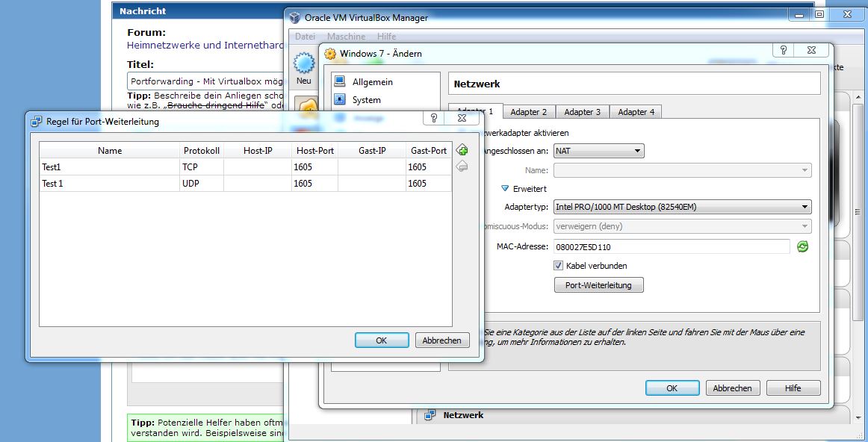
Task: Open the Angeschlossen an NAT dropdown
Action: (x=598, y=151)
